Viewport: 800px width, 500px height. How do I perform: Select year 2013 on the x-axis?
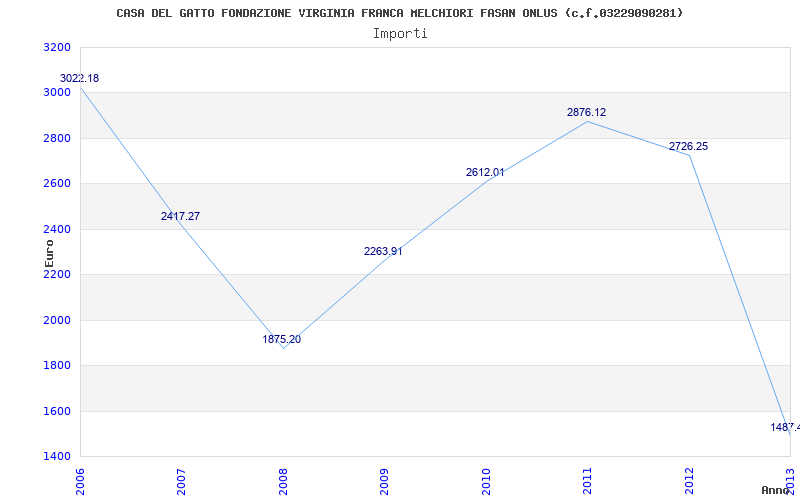(790, 481)
